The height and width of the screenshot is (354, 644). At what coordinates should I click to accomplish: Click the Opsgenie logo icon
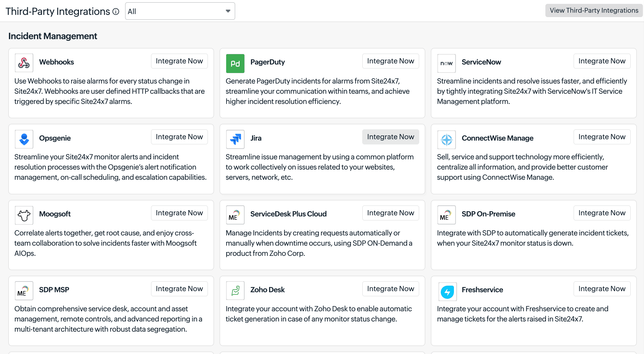(24, 139)
